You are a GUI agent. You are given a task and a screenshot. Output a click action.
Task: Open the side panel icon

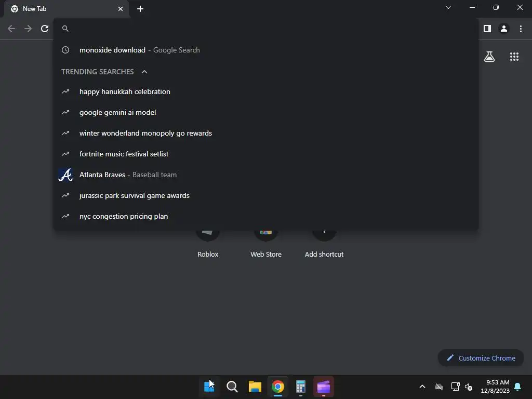point(487,29)
